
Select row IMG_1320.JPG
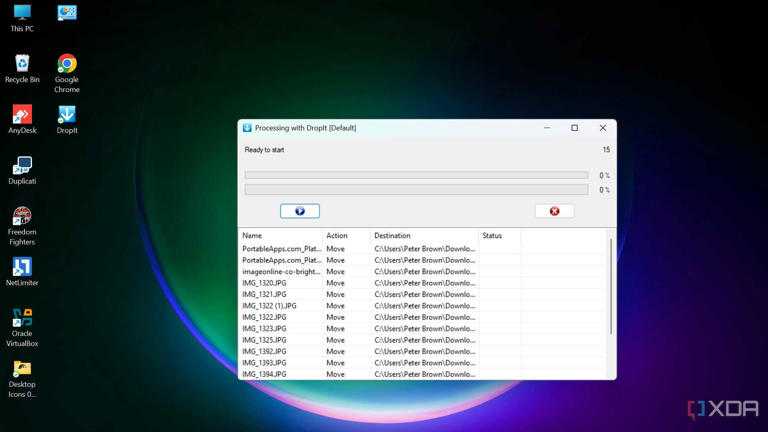423,283
